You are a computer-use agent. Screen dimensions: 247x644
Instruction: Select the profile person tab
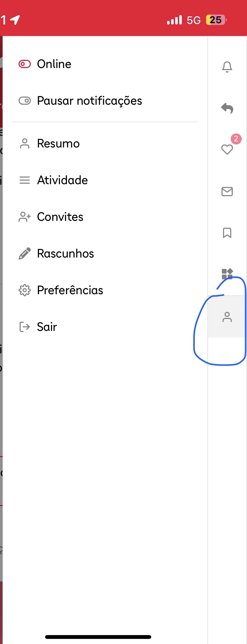pyautogui.click(x=227, y=317)
